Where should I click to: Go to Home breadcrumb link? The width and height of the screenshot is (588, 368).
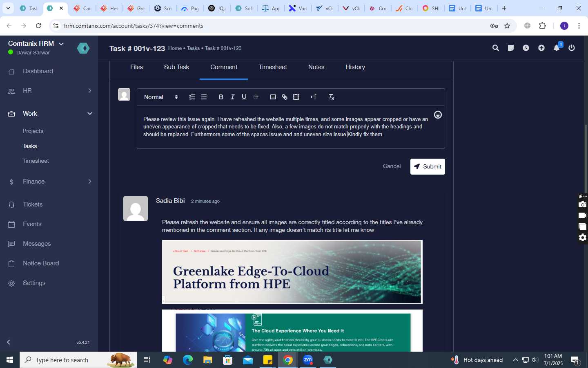pyautogui.click(x=175, y=48)
